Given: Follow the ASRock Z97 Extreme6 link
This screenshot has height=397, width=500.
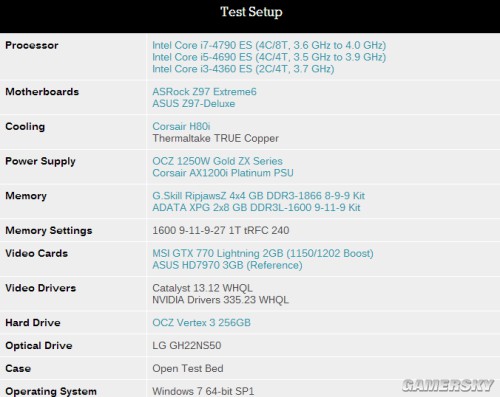Looking at the screenshot, I should coord(204,92).
